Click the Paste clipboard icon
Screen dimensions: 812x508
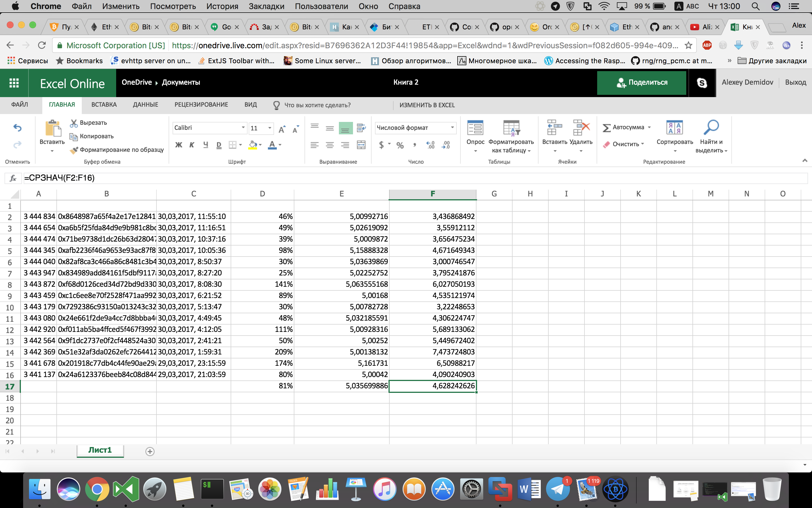pyautogui.click(x=52, y=128)
